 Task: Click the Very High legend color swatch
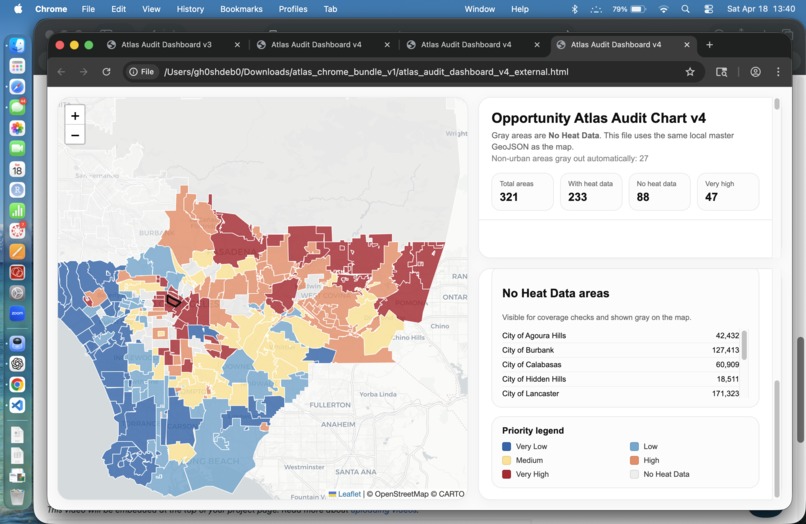506,474
